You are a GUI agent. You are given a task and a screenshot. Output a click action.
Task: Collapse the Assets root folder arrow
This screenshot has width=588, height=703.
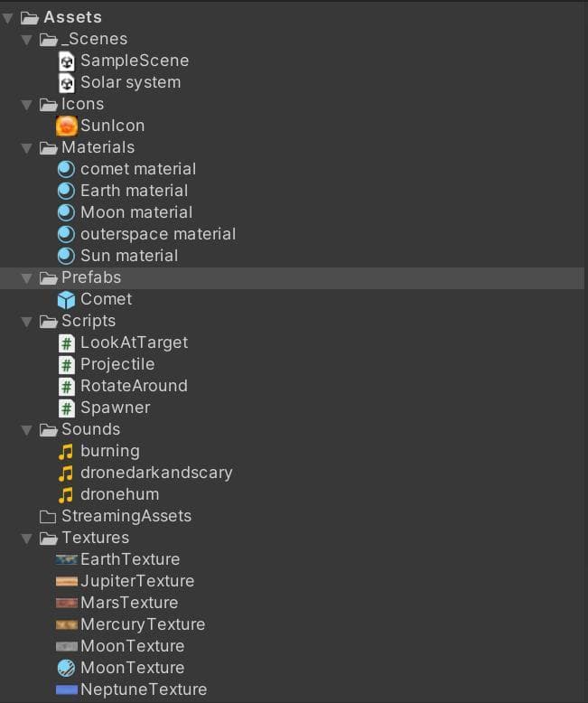click(7, 18)
